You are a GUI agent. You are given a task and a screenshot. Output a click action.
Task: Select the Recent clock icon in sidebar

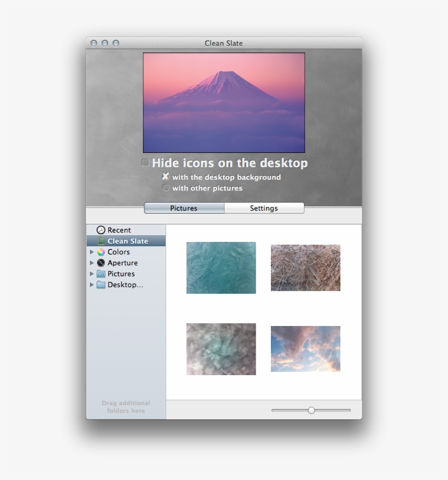(101, 230)
